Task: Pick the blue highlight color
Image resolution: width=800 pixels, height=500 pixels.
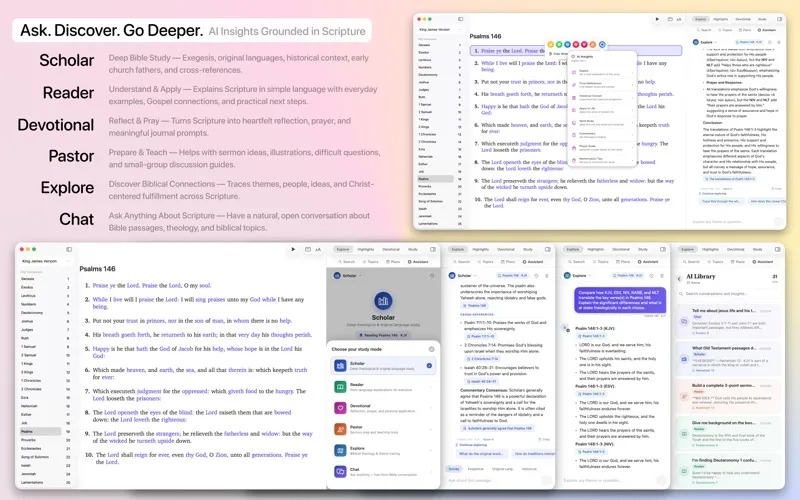Action: 567,44
